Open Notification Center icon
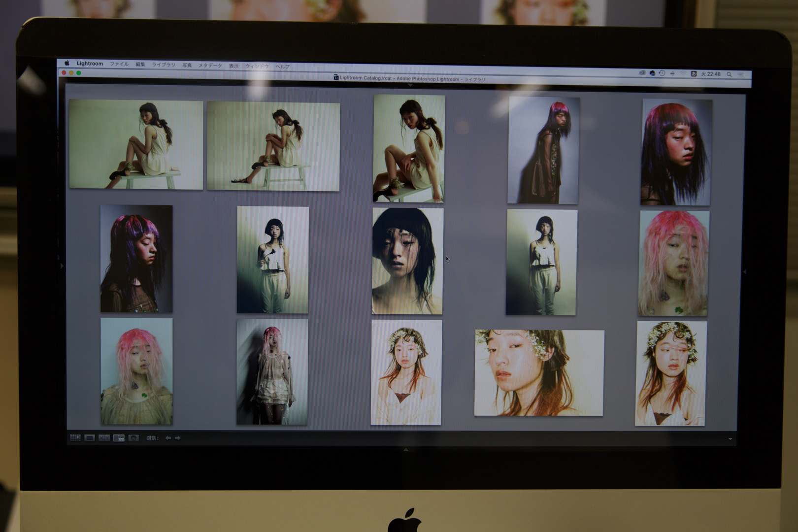The width and height of the screenshot is (798, 532). (741, 74)
